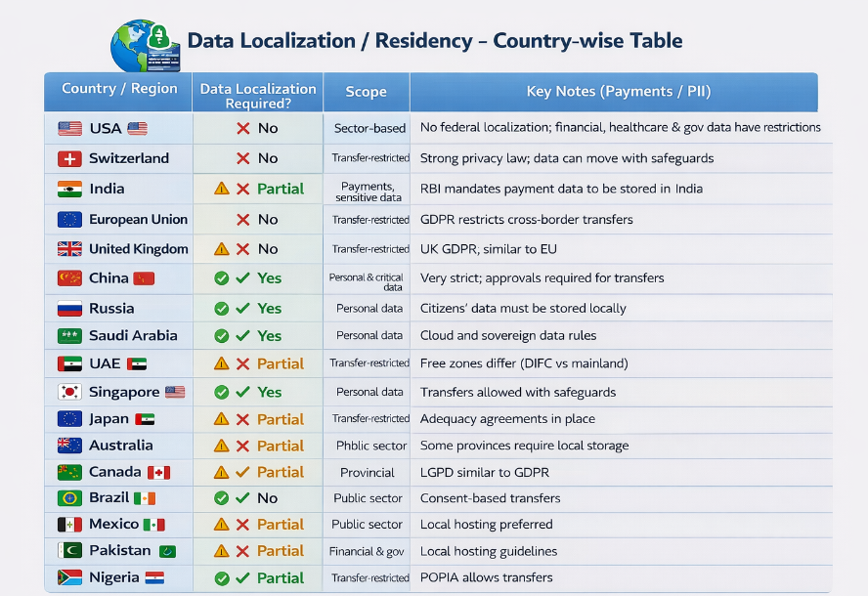
Task: Click the India flag icon
Action: (x=69, y=189)
